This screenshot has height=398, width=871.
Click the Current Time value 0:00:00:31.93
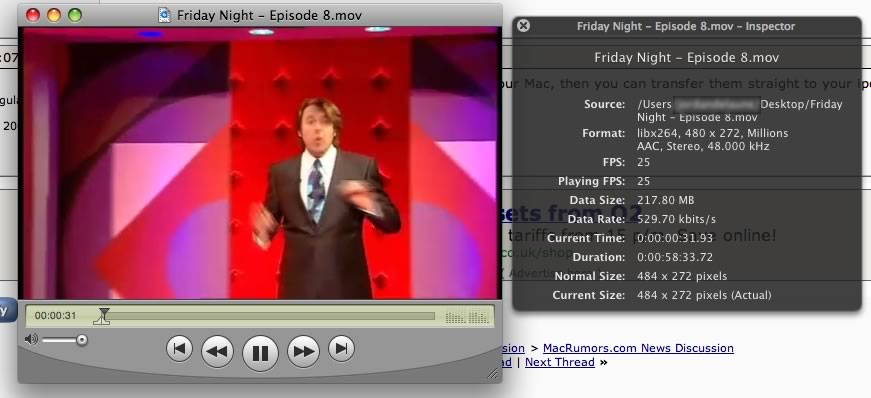(674, 238)
